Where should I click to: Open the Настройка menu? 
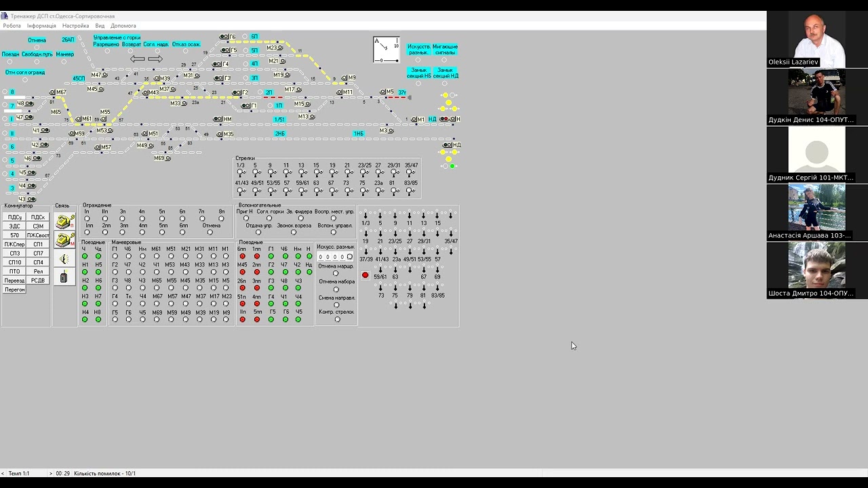(x=75, y=26)
